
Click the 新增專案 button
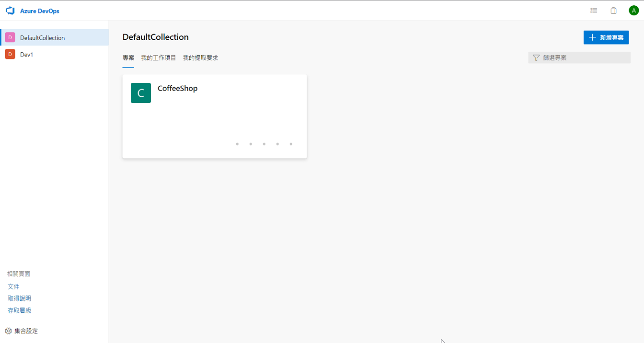[606, 37]
